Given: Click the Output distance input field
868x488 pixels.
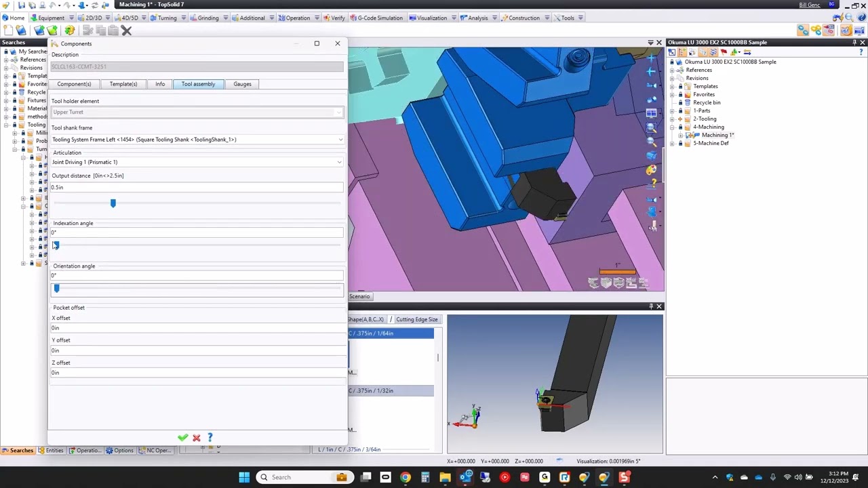Looking at the screenshot, I should click(197, 188).
